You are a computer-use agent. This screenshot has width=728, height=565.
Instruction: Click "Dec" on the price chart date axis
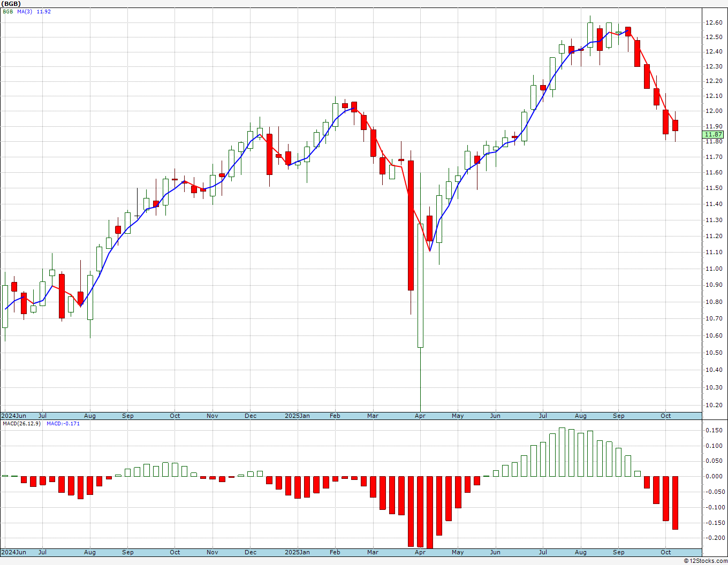pos(251,416)
